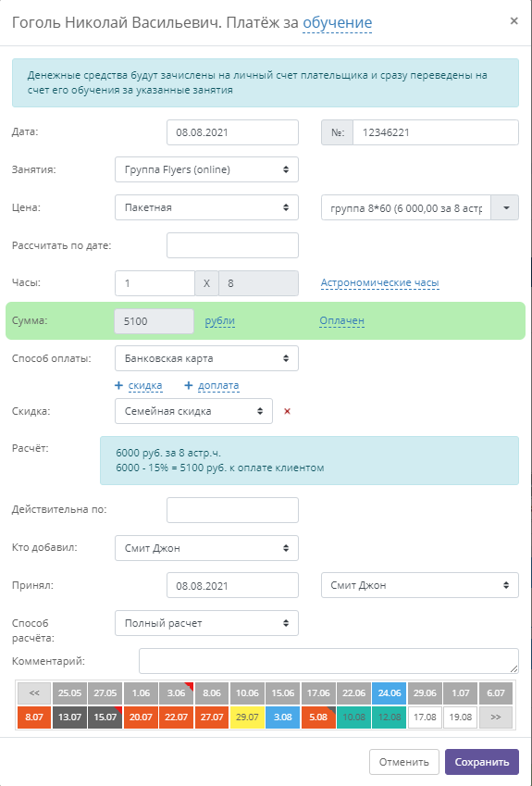Click the обучение link in the title

(337, 22)
